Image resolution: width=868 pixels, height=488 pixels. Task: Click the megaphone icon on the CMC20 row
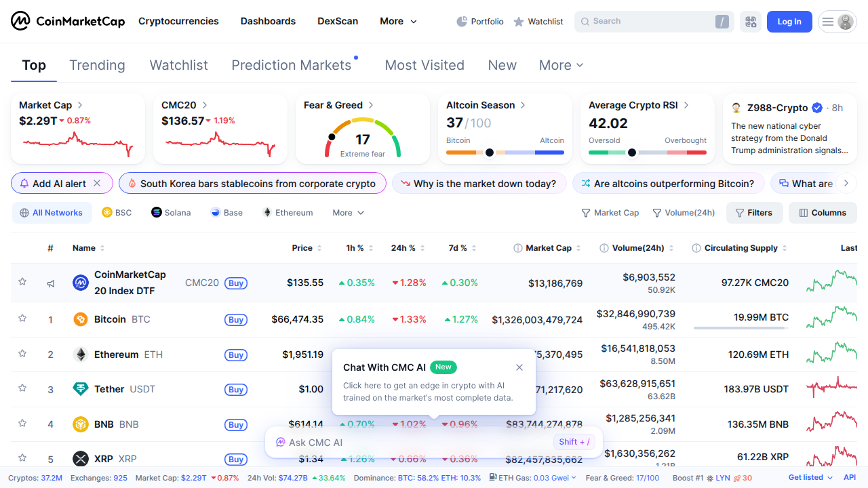(x=50, y=283)
